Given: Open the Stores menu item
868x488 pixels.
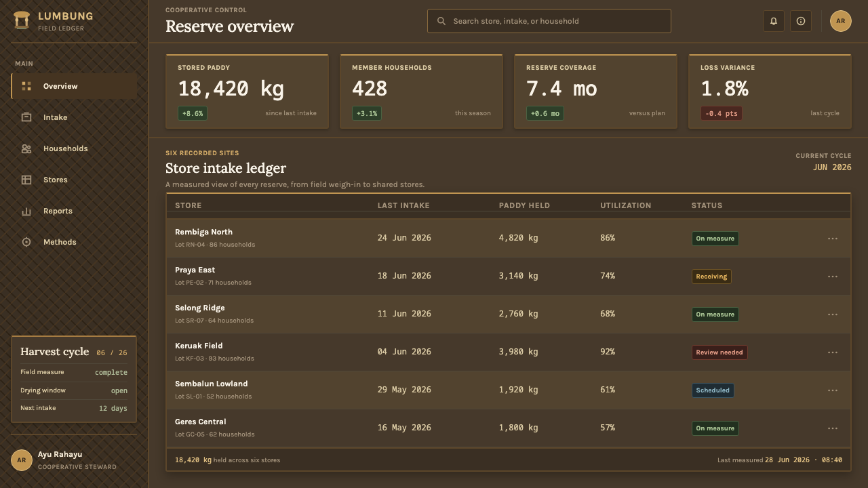Looking at the screenshot, I should [74, 180].
